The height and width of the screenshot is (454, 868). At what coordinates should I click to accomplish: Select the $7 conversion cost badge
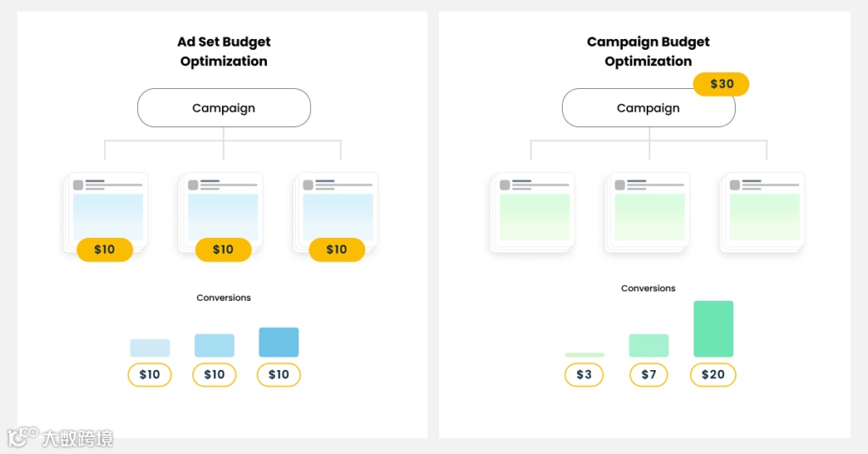coord(648,374)
